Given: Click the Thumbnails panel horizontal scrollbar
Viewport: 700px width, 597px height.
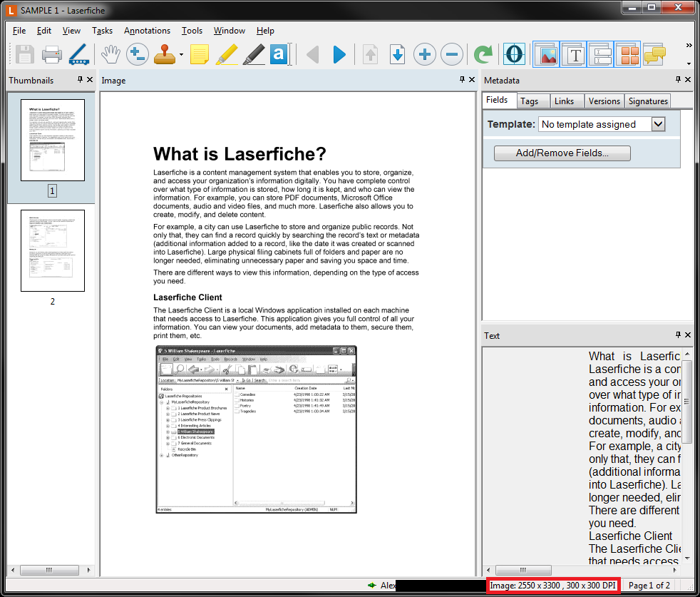Looking at the screenshot, I should click(x=50, y=570).
